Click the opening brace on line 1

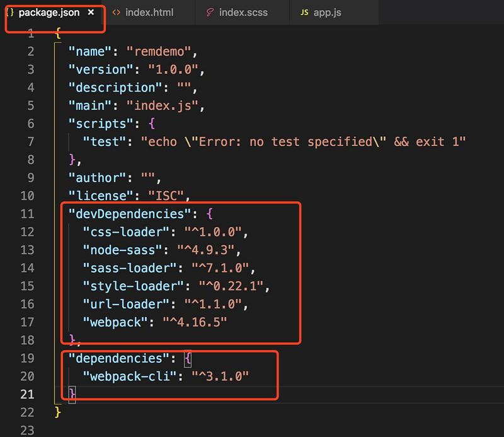[x=57, y=33]
